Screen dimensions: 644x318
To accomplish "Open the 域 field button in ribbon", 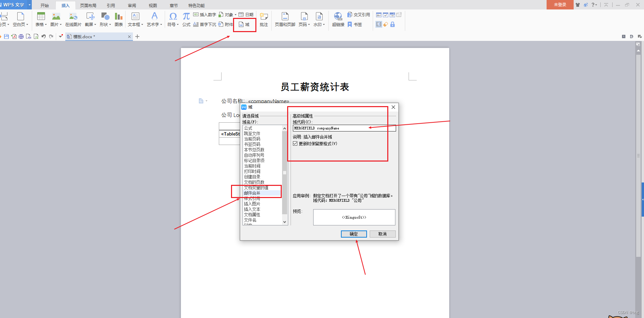I will click(244, 24).
